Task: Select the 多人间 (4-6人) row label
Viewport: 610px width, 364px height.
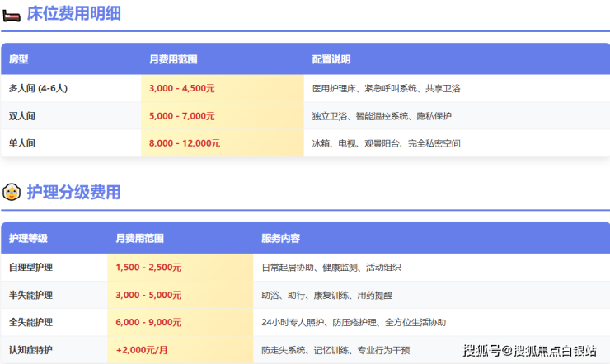Action: [x=38, y=89]
